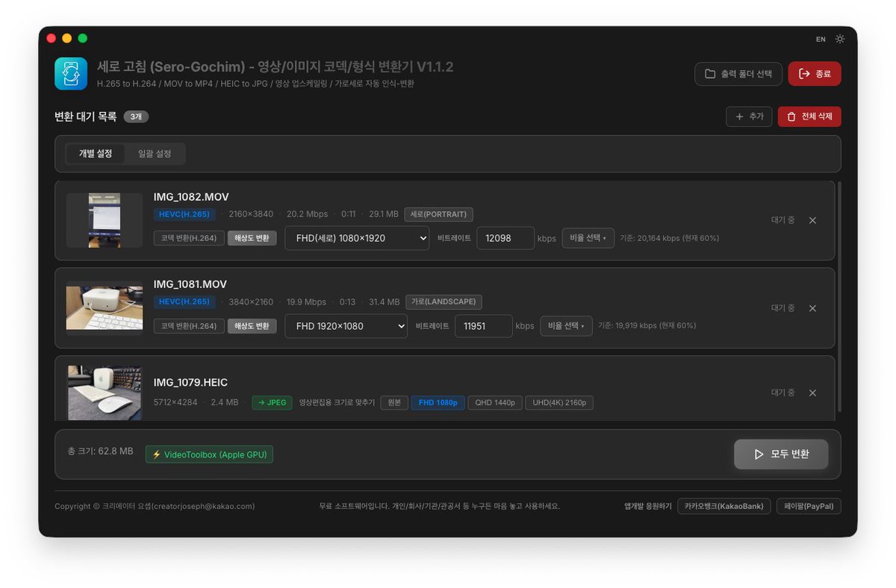The width and height of the screenshot is (896, 588).
Task: Click the creatorjoseph@kakao.com copyright text
Action: point(155,506)
